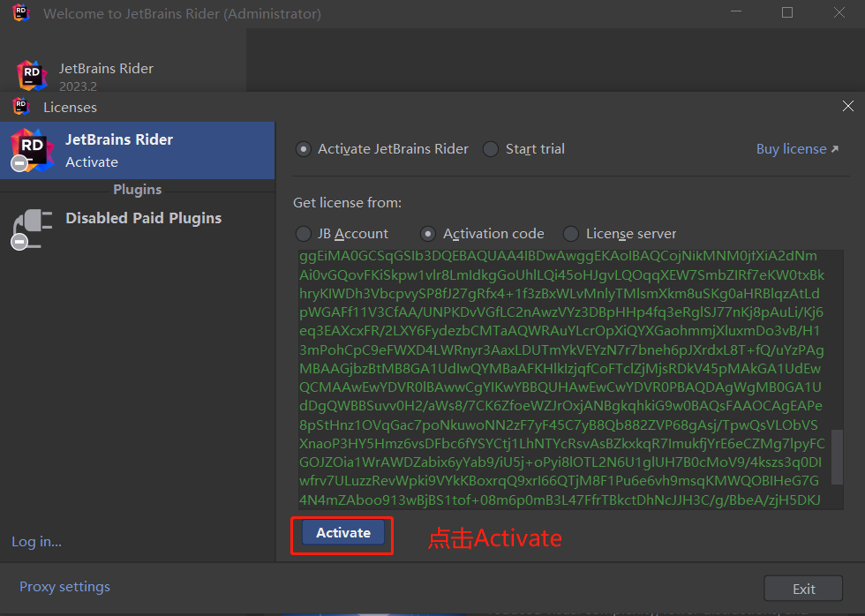Viewport: 865px width, 616px height.
Task: Minimize the Welcome to JetBrains Rider window
Action: coord(736,11)
